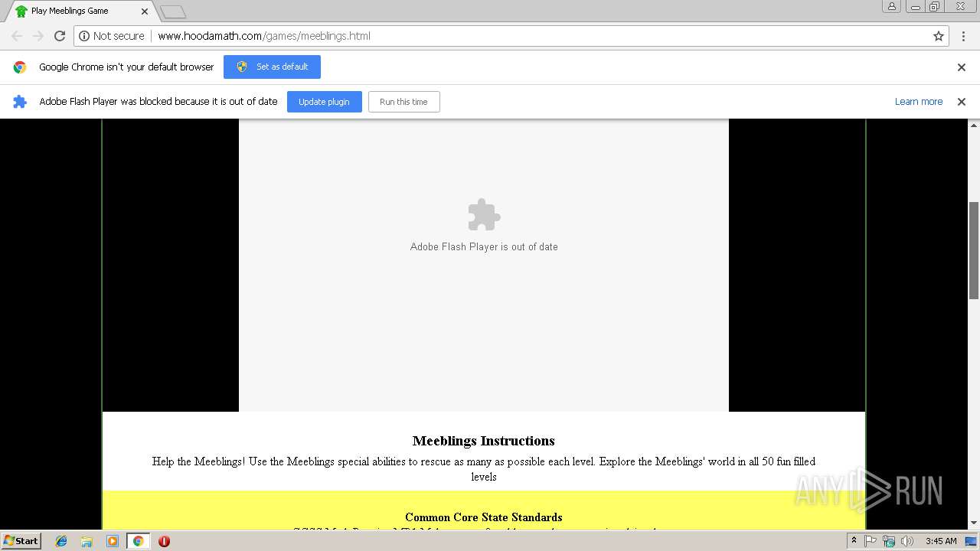Click the Update plugin button
The width and height of the screenshot is (980, 551).
click(325, 102)
